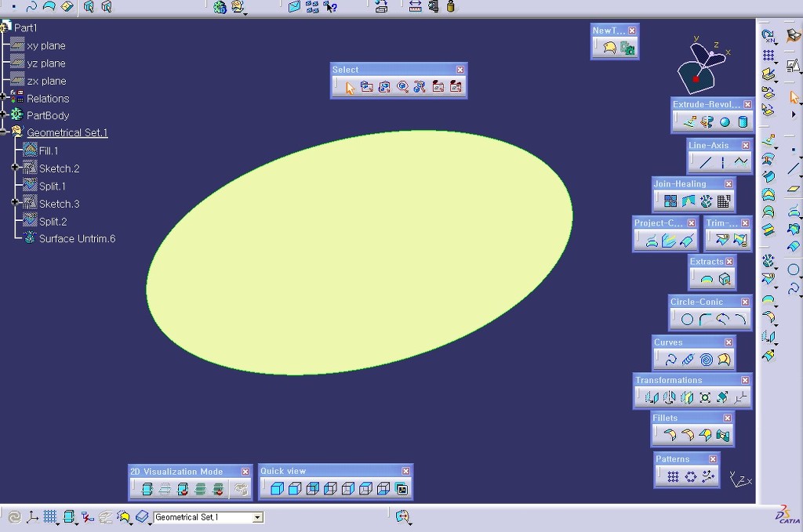Screen dimensions: 803x532
Task: Select the Line tool in Line-Axis
Action: (705, 163)
